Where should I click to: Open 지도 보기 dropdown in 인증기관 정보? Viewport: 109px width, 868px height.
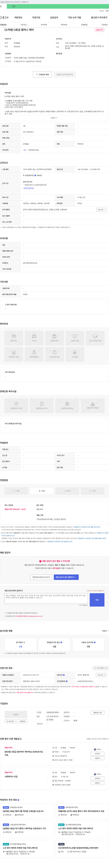click(101, 675)
